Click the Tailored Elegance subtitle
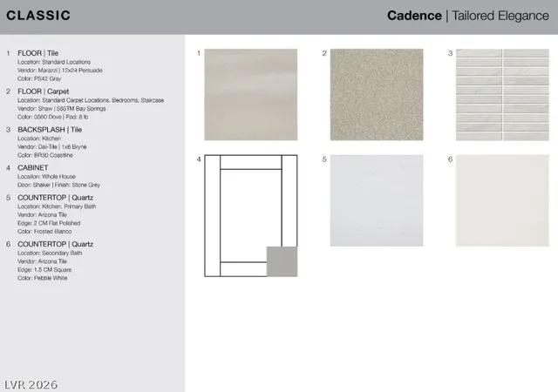 [x=500, y=16]
